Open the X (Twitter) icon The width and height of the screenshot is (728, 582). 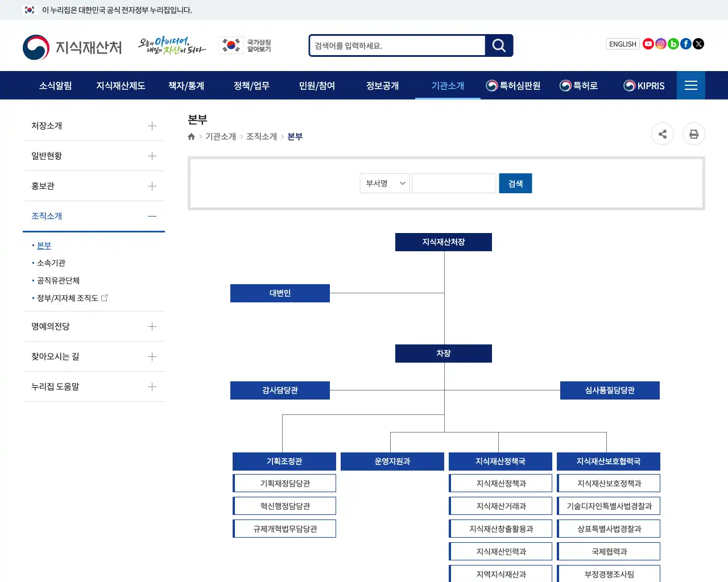click(x=698, y=43)
